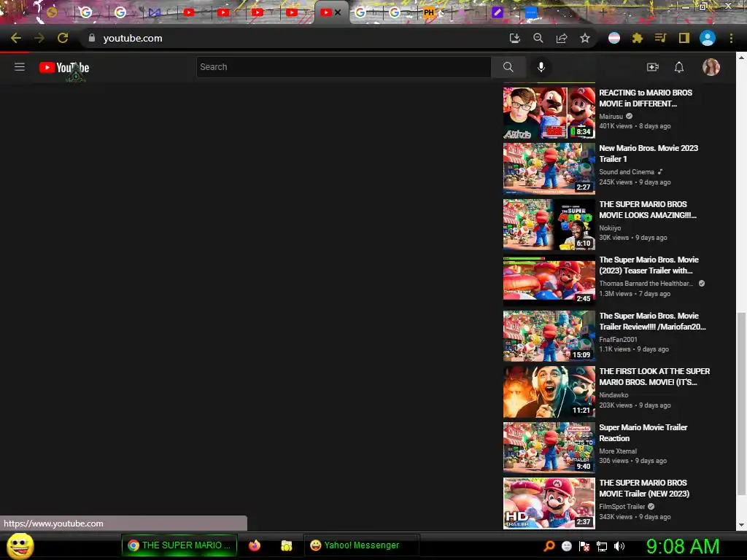Open the 6:10 Nokiiyo video thumbnail
Image resolution: width=747 pixels, height=560 pixels.
tap(549, 225)
